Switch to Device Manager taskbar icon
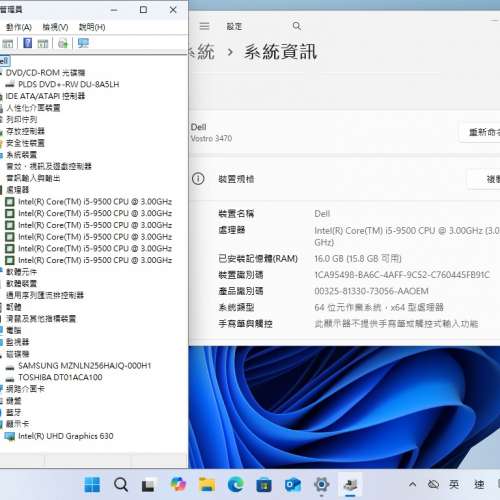The width and height of the screenshot is (500, 500). tap(350, 484)
